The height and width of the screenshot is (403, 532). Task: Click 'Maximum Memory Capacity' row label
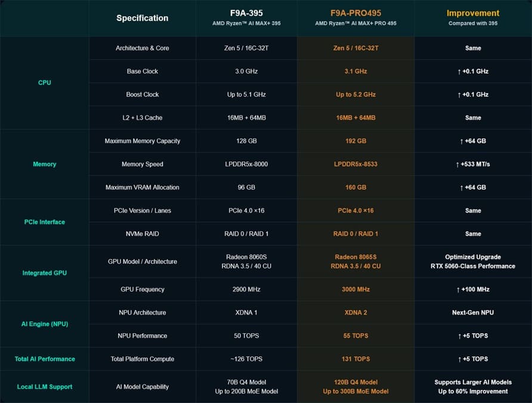pos(142,141)
